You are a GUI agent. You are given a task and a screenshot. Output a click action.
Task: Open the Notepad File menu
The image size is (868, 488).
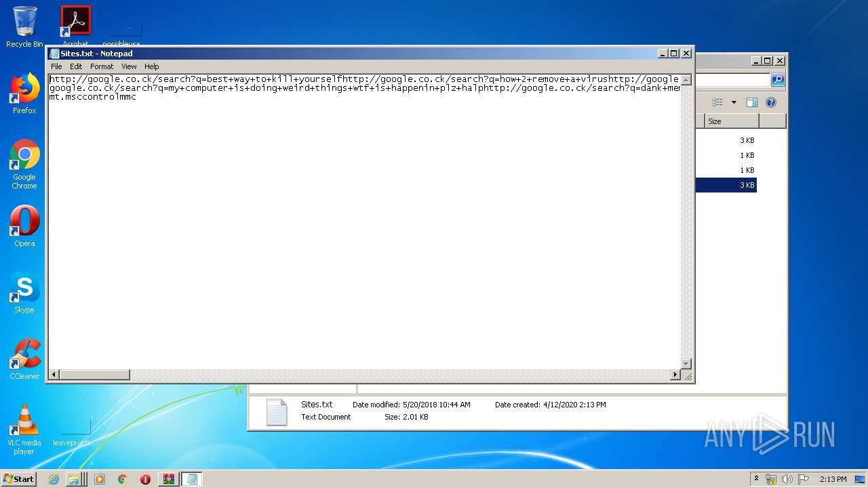point(56,66)
